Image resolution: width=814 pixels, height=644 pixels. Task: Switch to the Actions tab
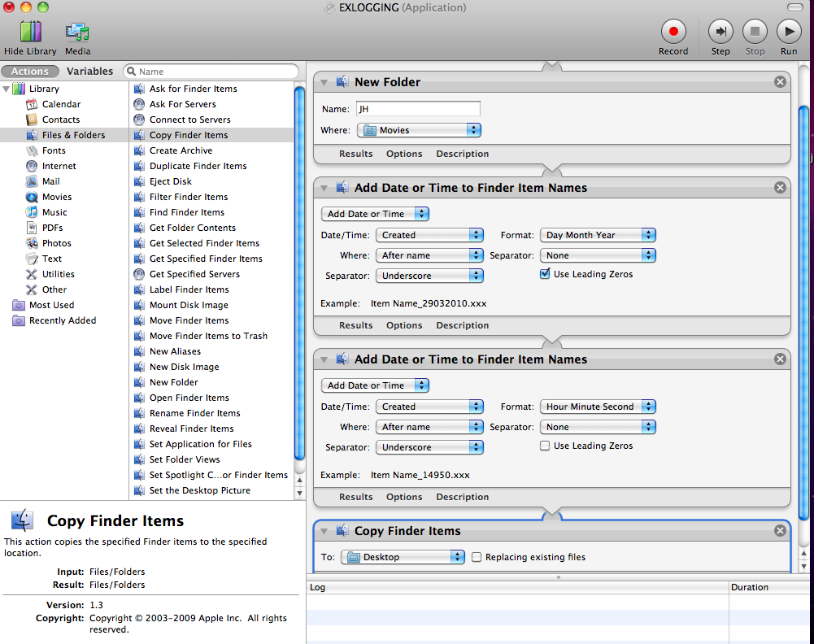tap(29, 72)
